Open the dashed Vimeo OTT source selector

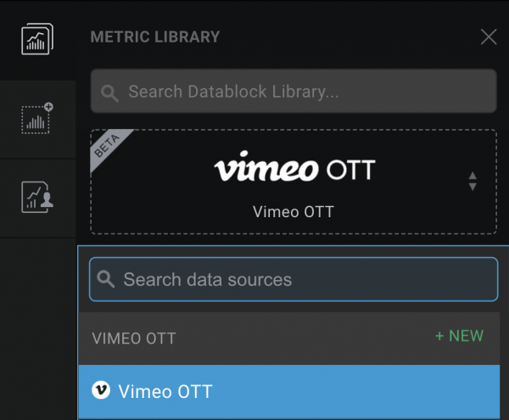[294, 182]
